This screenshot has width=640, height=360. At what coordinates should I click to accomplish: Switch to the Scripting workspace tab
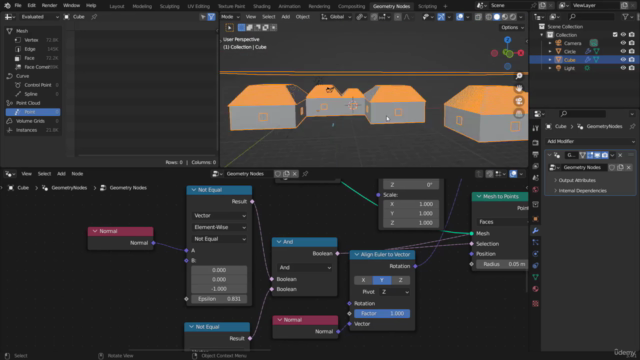pos(427,6)
